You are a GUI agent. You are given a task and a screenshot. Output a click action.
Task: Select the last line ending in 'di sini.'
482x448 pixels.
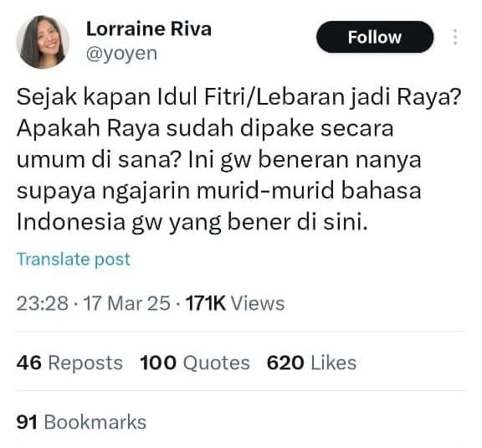[192, 223]
